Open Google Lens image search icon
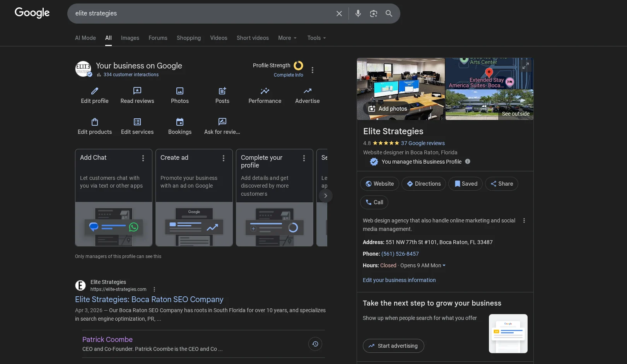Viewport: 627px width, 364px height. coord(374,14)
